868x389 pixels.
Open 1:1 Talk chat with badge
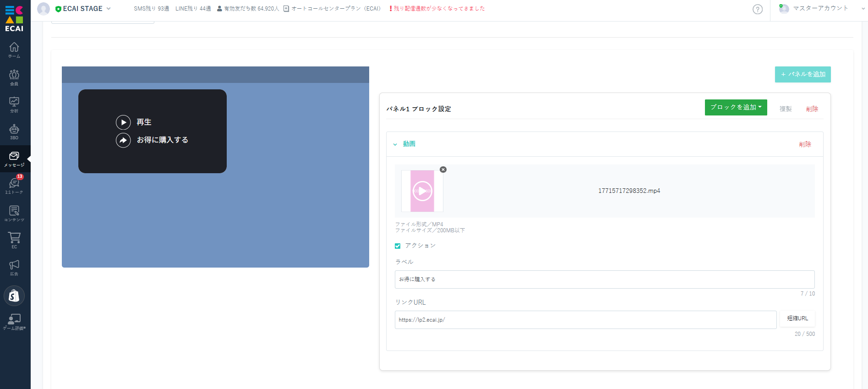14,186
